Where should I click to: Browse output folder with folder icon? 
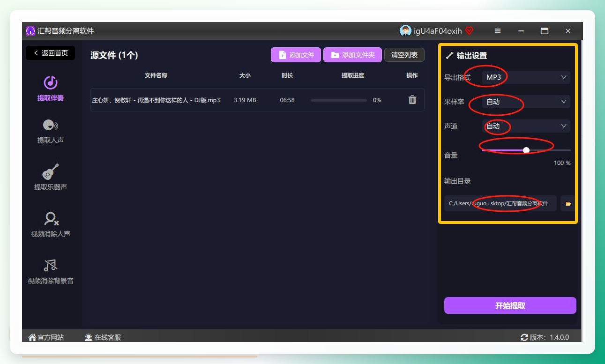(568, 204)
